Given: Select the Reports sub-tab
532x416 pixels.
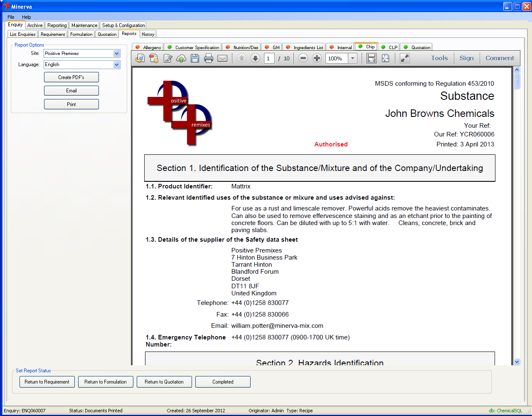Looking at the screenshot, I should [129, 34].
